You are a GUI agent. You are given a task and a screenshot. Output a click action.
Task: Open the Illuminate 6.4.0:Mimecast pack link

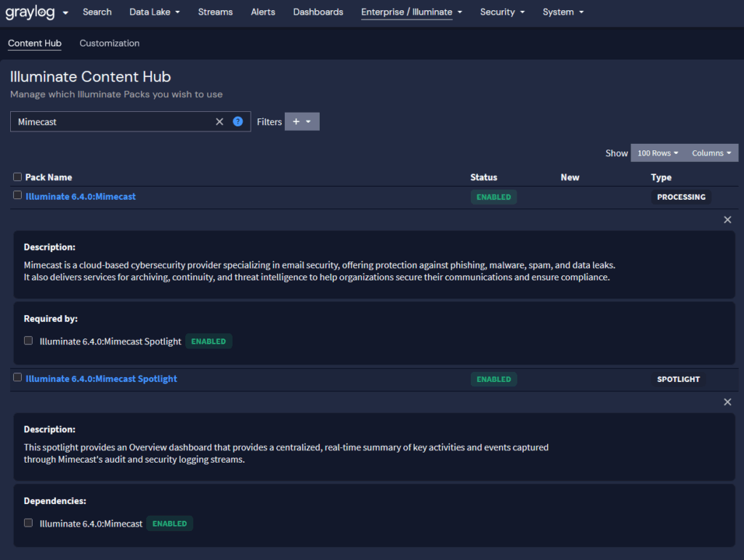pyautogui.click(x=80, y=196)
